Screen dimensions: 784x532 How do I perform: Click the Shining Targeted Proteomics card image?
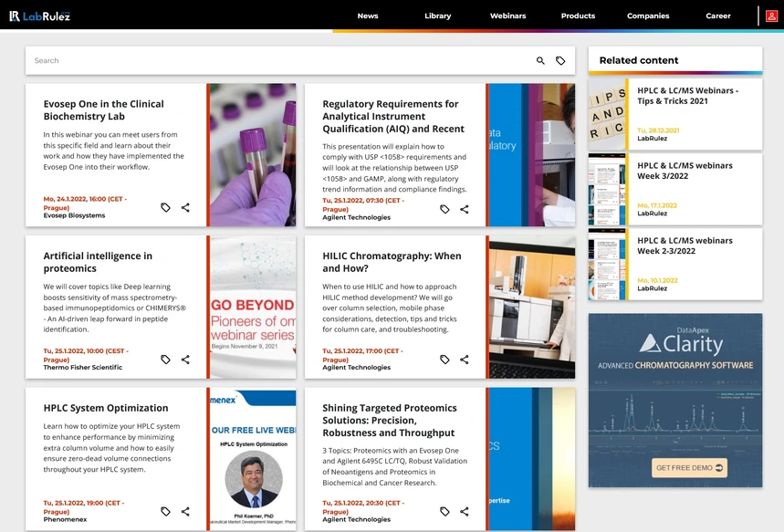[x=531, y=459]
